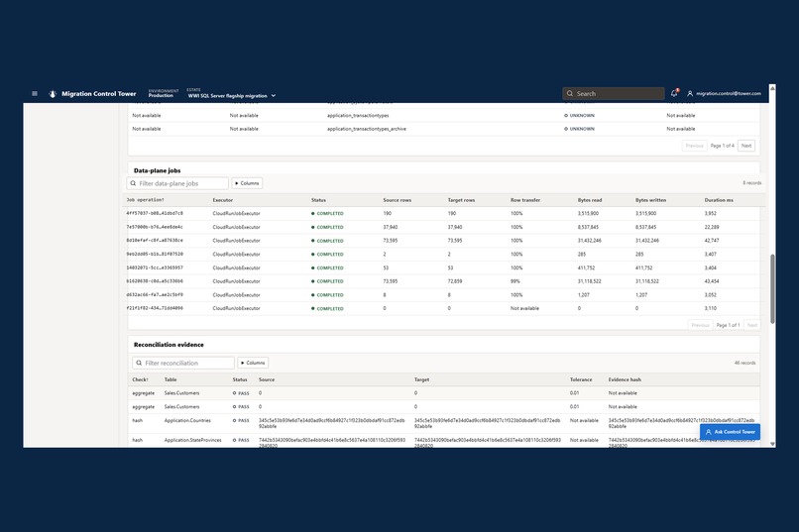Click the search icon in reconciliation filter
The image size is (799, 532).
pos(139,363)
